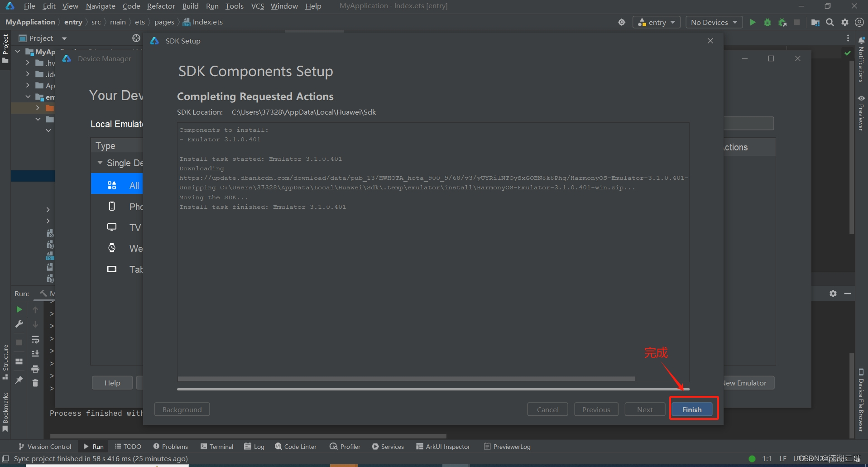
Task: Expand the .hvigor folder node
Action: coord(28,63)
